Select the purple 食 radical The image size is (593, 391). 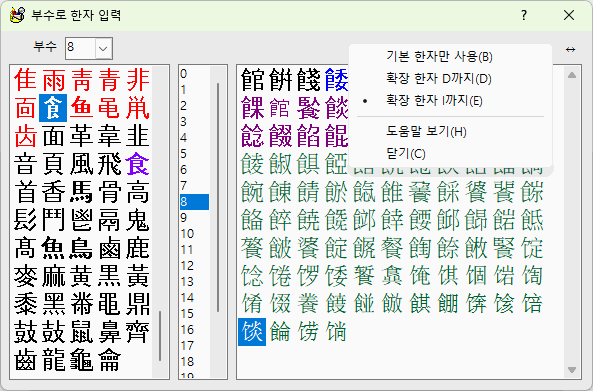(137, 164)
